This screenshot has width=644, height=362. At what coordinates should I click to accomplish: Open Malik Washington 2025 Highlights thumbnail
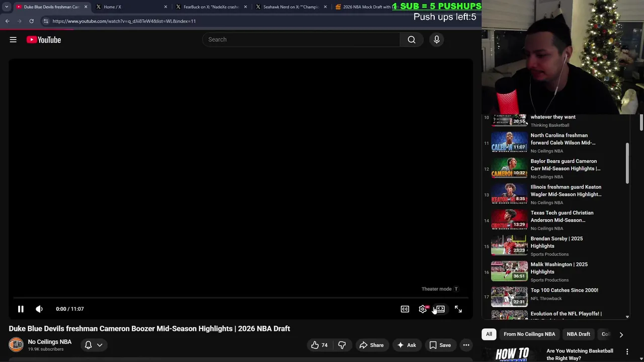(x=509, y=271)
